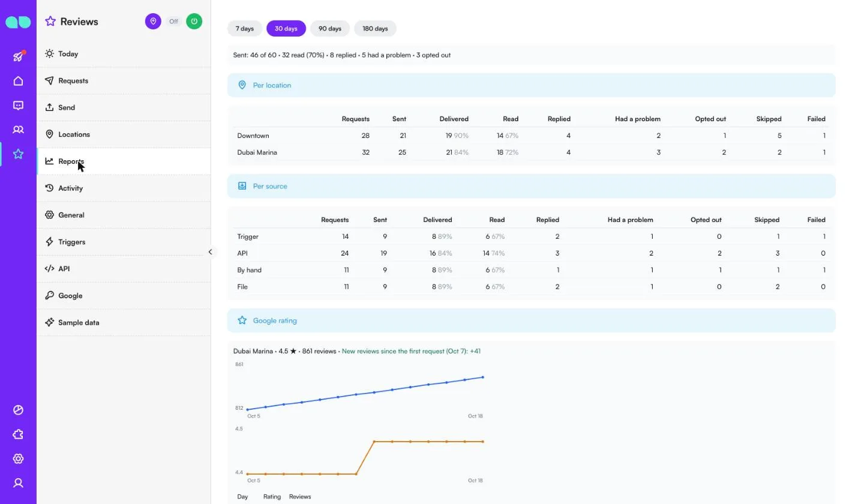This screenshot has height=504, width=852.
Task: Open the Locations menu item
Action: 124,134
